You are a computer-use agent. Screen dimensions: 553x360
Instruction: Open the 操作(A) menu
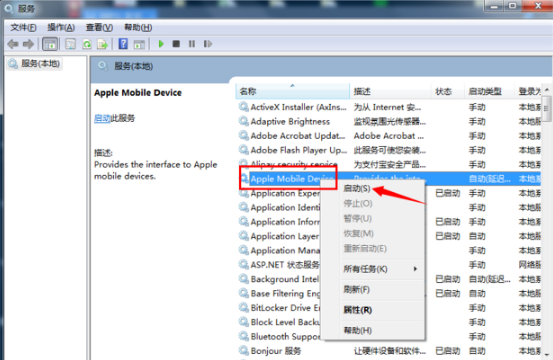tap(61, 28)
